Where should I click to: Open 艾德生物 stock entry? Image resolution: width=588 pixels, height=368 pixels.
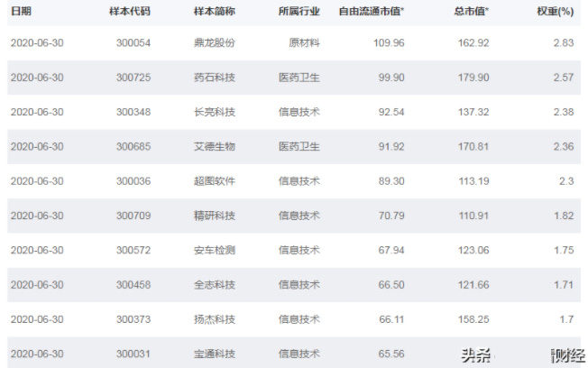215,146
